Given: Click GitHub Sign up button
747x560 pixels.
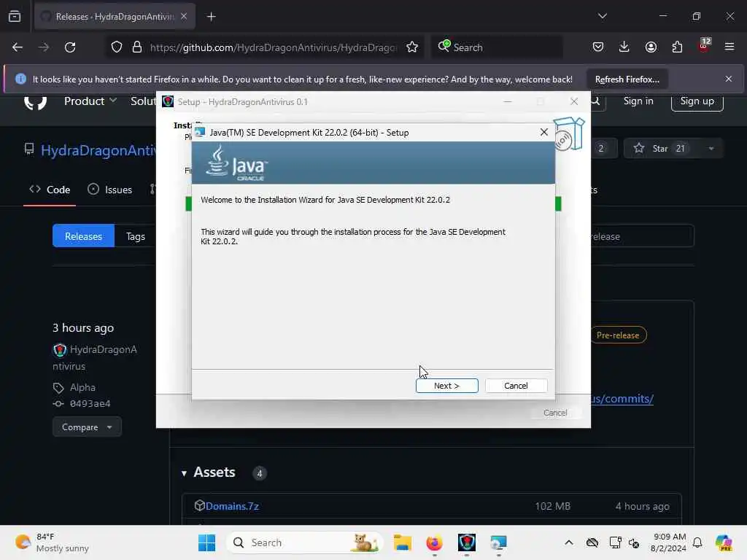Looking at the screenshot, I should pyautogui.click(x=697, y=101).
